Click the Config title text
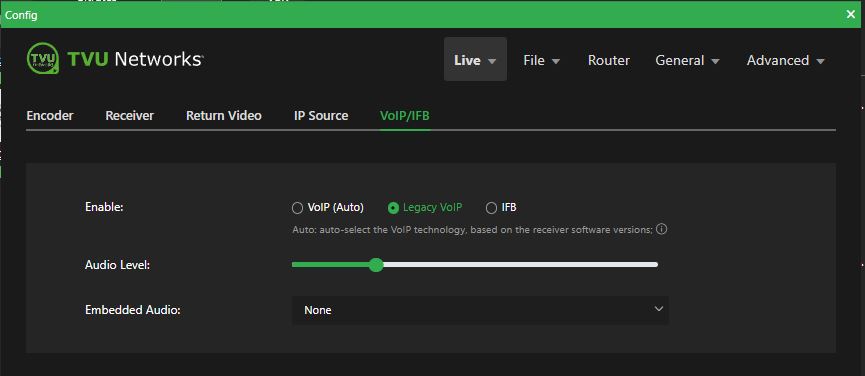865x376 pixels. [x=21, y=15]
